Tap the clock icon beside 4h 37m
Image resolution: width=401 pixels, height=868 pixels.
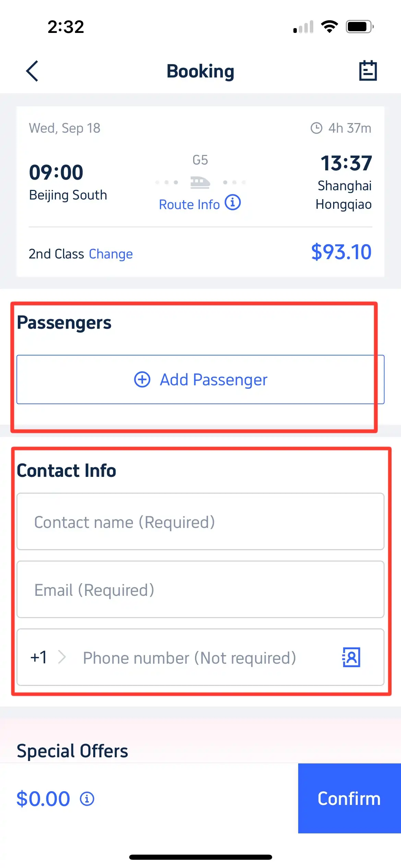[x=316, y=128]
